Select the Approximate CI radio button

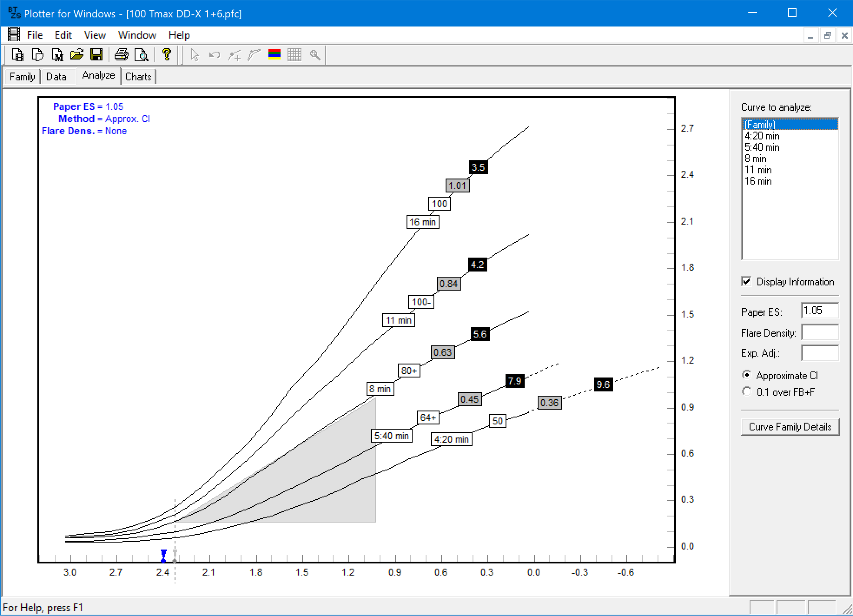[747, 375]
